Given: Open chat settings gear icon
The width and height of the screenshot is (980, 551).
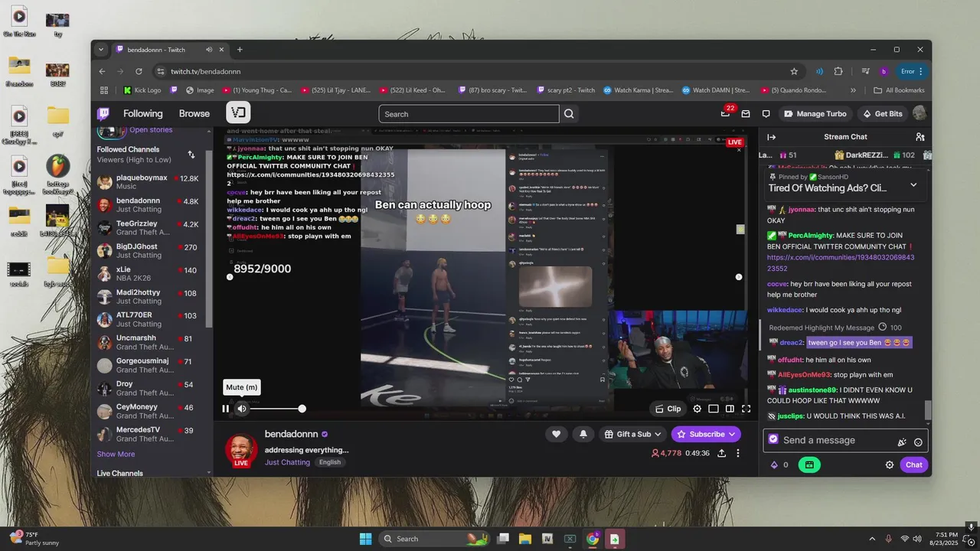Looking at the screenshot, I should tap(890, 465).
